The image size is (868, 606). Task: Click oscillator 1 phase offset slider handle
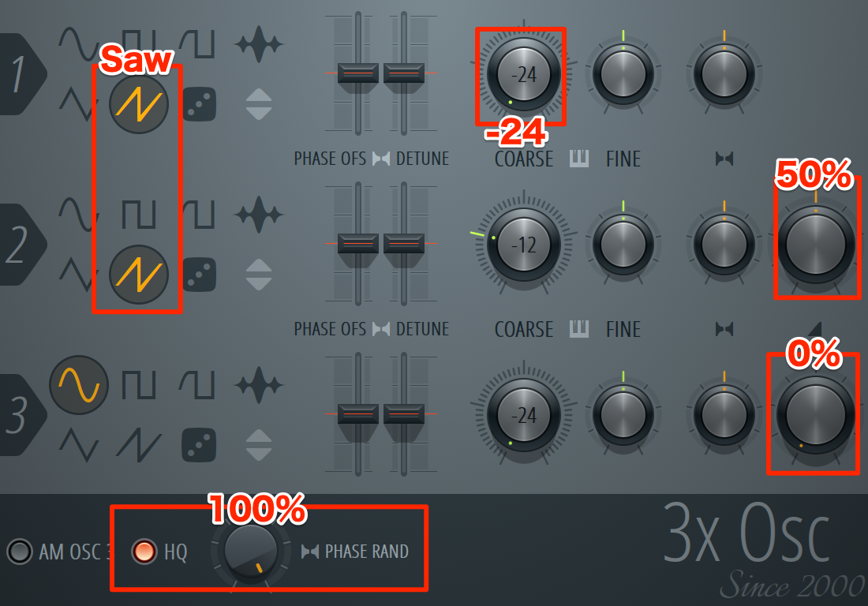tap(358, 73)
